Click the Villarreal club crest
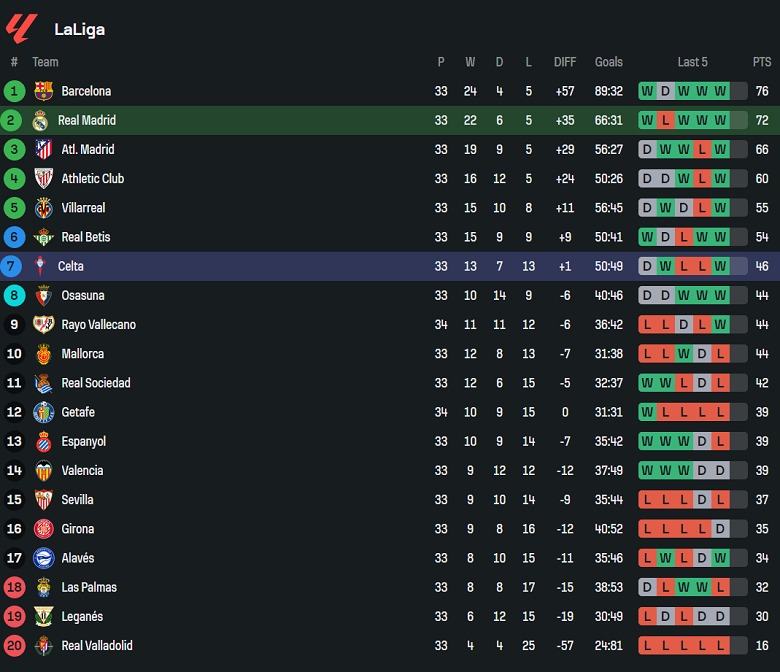Viewport: 780px width, 672px height. pos(43,208)
